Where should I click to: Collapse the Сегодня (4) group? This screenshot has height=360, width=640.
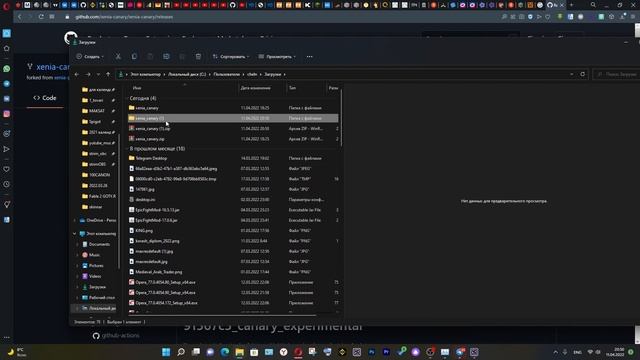click(142, 98)
